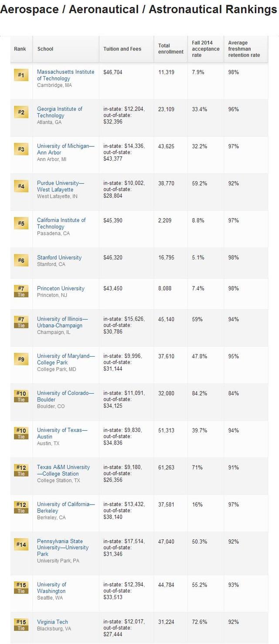Open California Institute of Technology link
279x644 pixels.
coord(61,223)
